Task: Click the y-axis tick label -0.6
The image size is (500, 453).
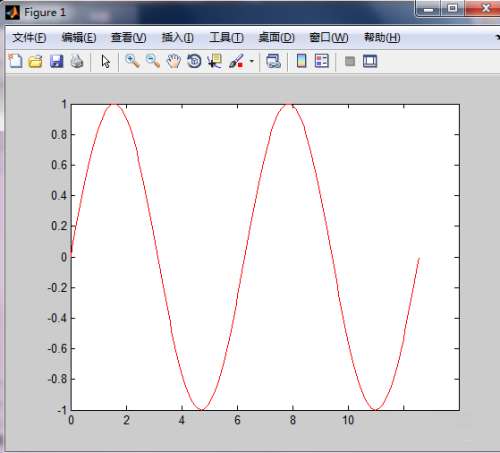Action: click(x=58, y=349)
